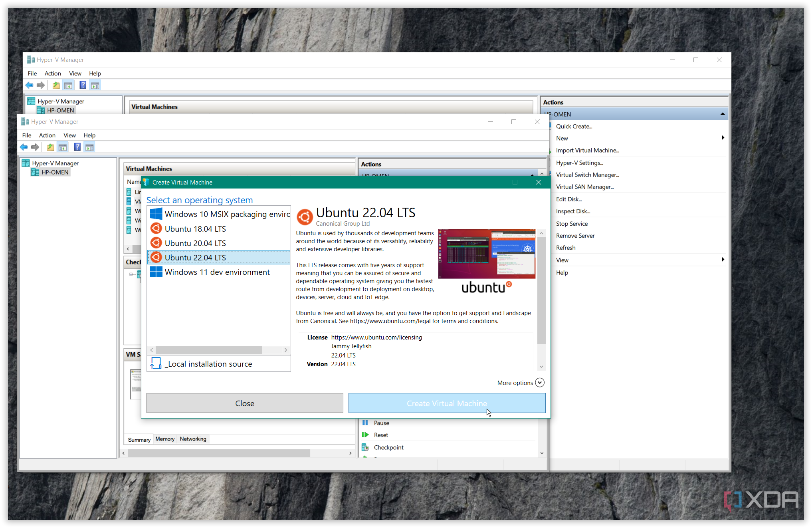Open File menu in rear Hyper-V Manager

click(x=32, y=73)
